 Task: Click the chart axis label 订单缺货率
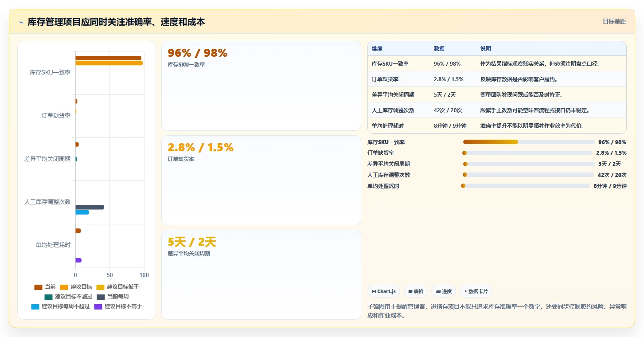click(x=56, y=115)
